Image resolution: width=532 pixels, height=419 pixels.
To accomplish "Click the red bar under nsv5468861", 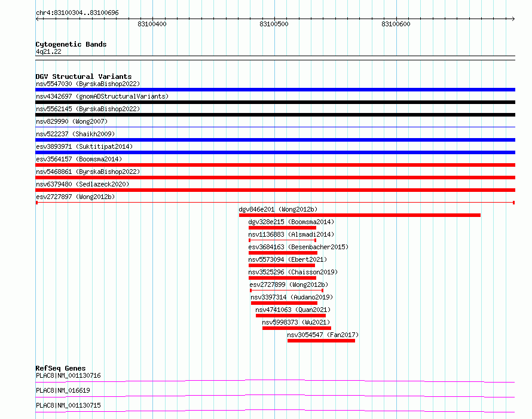I will coord(275,178).
